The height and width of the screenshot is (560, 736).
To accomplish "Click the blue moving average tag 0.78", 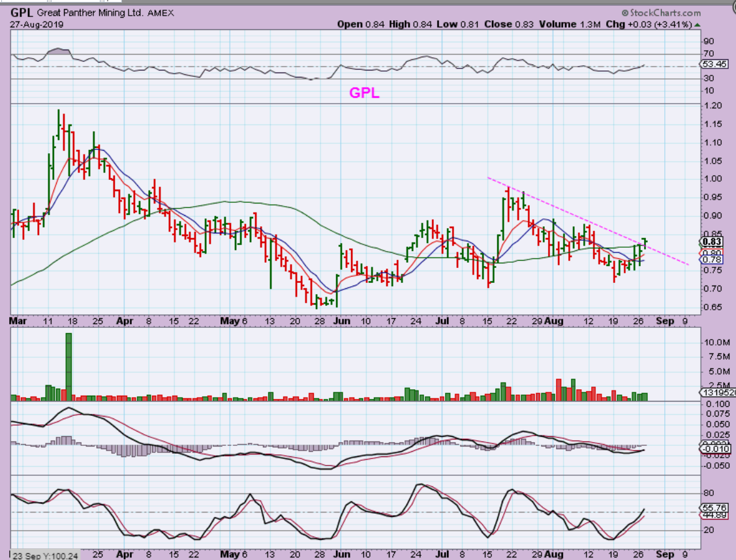I will click(x=713, y=260).
